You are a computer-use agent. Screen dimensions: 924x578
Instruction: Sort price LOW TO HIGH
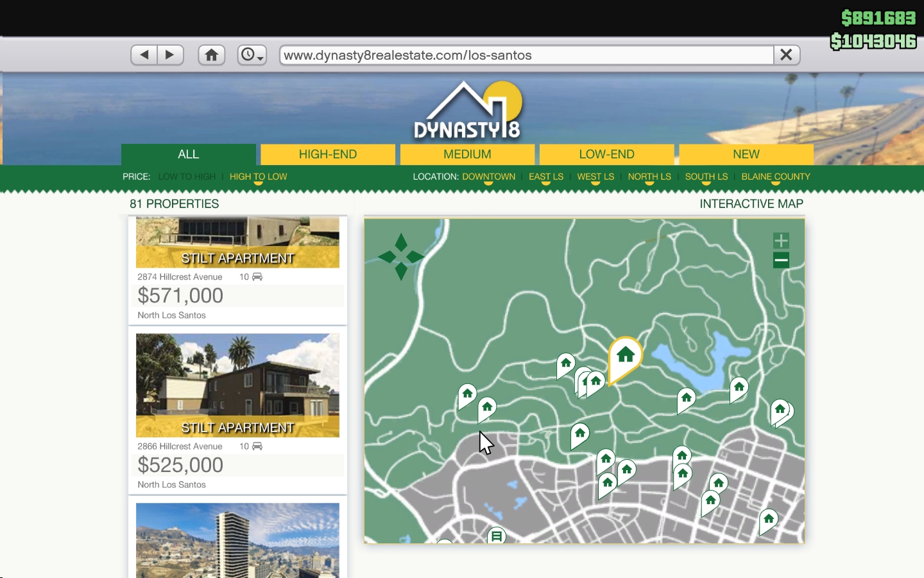(187, 177)
